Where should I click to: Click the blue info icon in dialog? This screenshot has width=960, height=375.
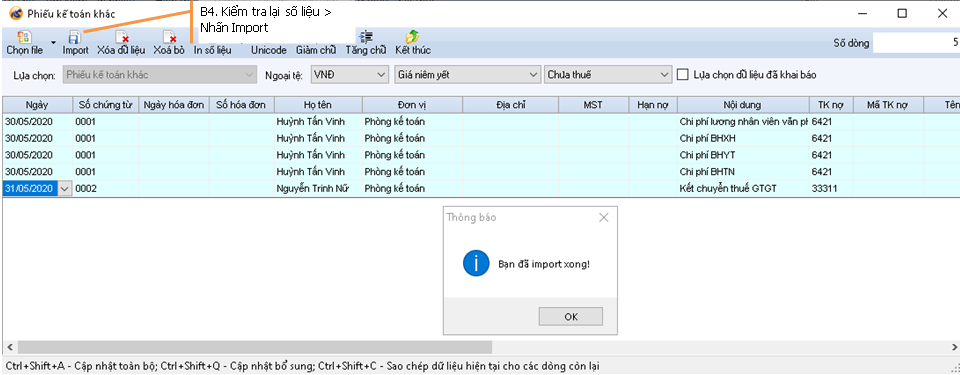(476, 263)
